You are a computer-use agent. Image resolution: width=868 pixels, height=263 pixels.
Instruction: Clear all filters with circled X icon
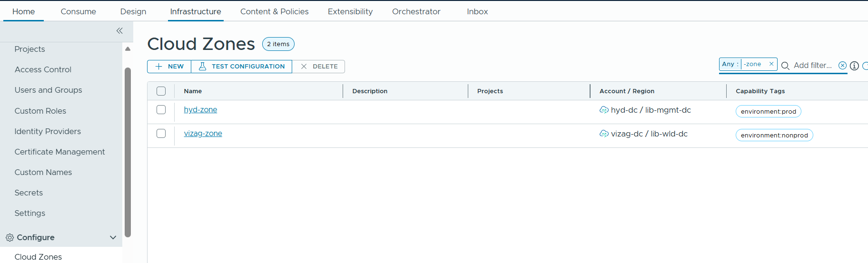(842, 66)
